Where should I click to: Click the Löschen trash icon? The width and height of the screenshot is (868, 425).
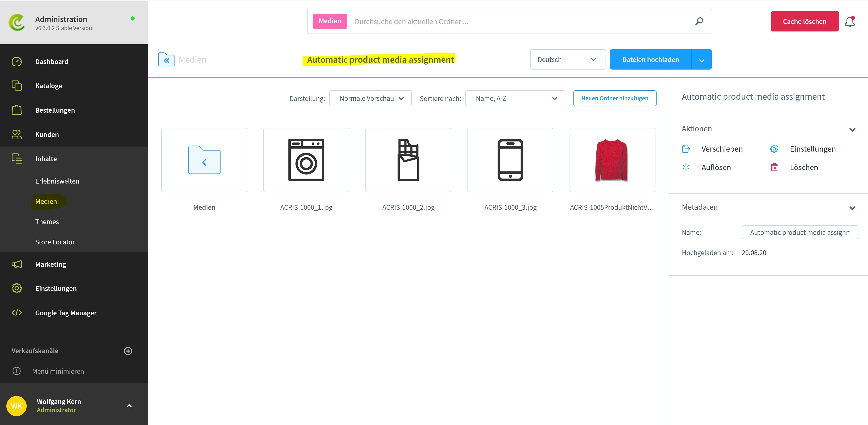coord(774,167)
